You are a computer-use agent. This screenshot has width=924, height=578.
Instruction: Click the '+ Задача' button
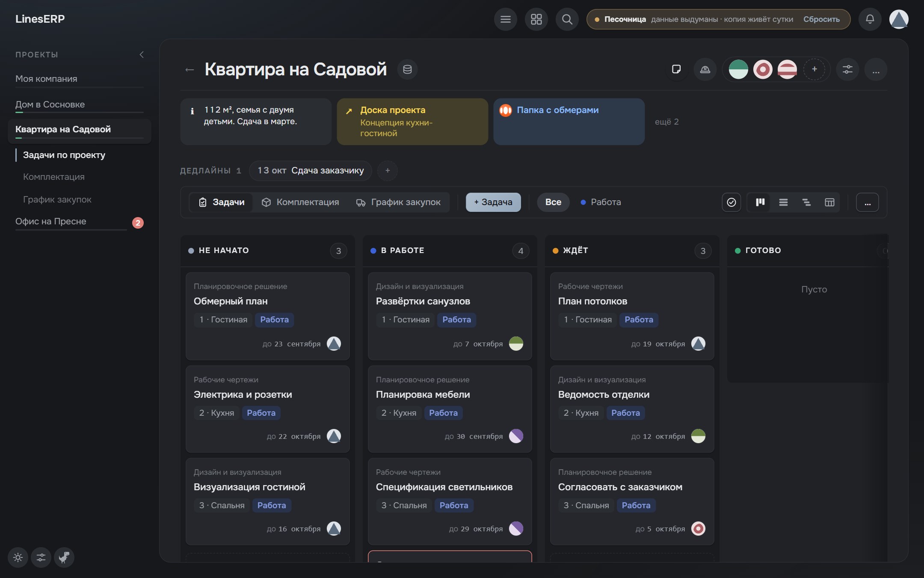click(x=493, y=202)
